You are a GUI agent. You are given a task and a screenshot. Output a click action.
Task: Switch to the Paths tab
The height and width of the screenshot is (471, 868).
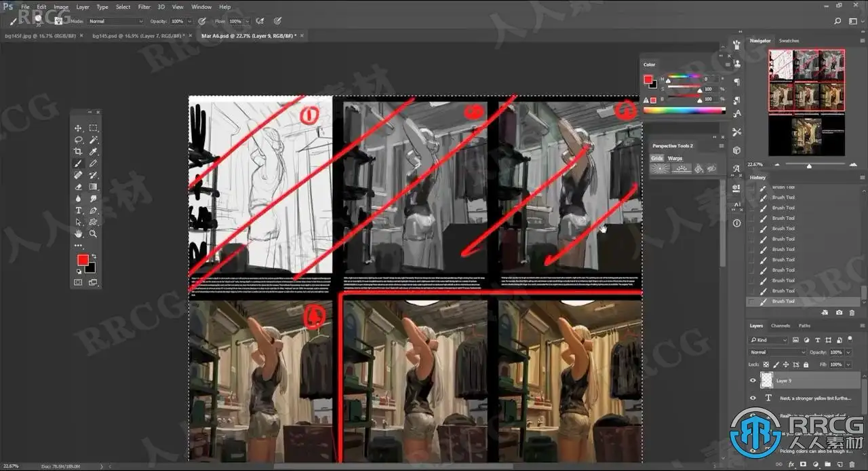tap(804, 325)
